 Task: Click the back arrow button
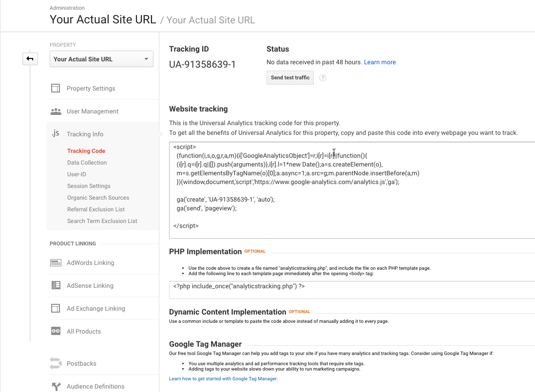coord(30,59)
